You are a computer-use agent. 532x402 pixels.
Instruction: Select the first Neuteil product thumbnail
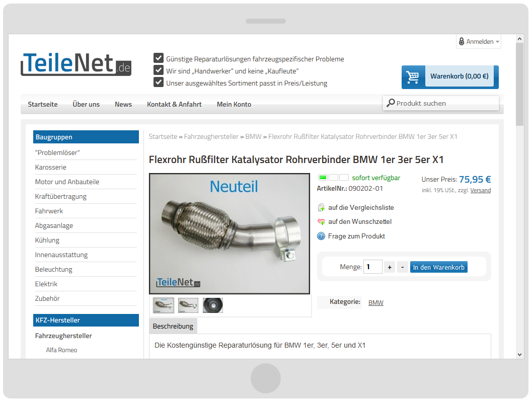[164, 305]
